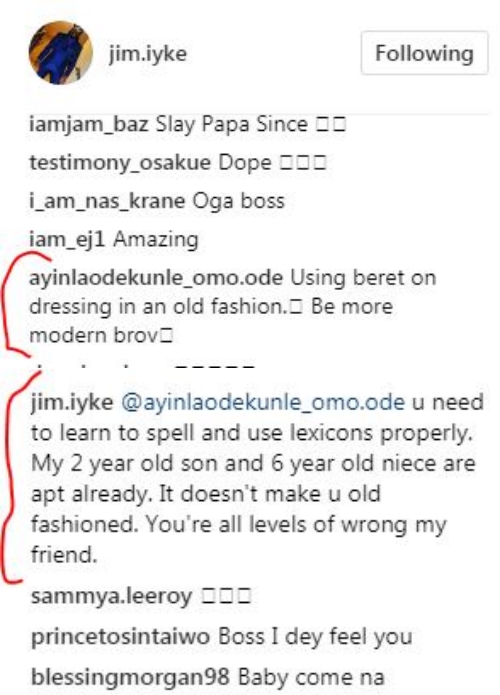The height and width of the screenshot is (695, 500).
Task: Select 'Boss I dey feel you' comment text
Action: coord(315,637)
